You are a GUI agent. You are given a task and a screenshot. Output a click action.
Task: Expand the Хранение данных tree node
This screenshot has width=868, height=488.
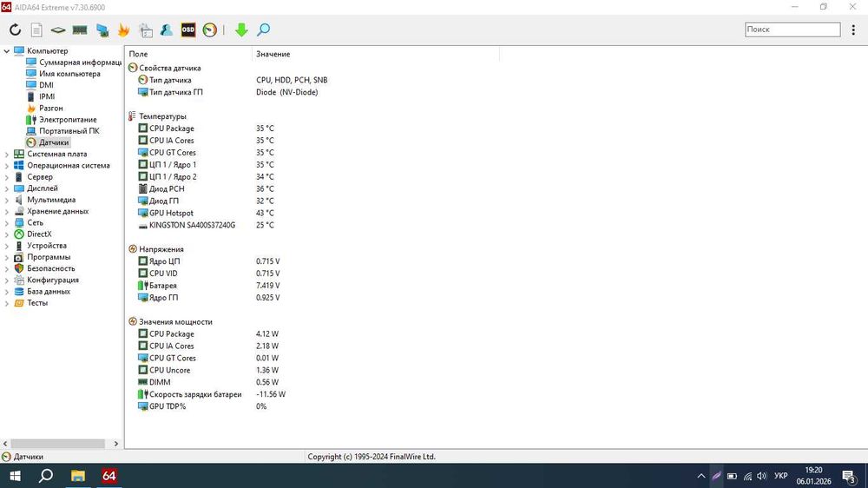click(7, 212)
